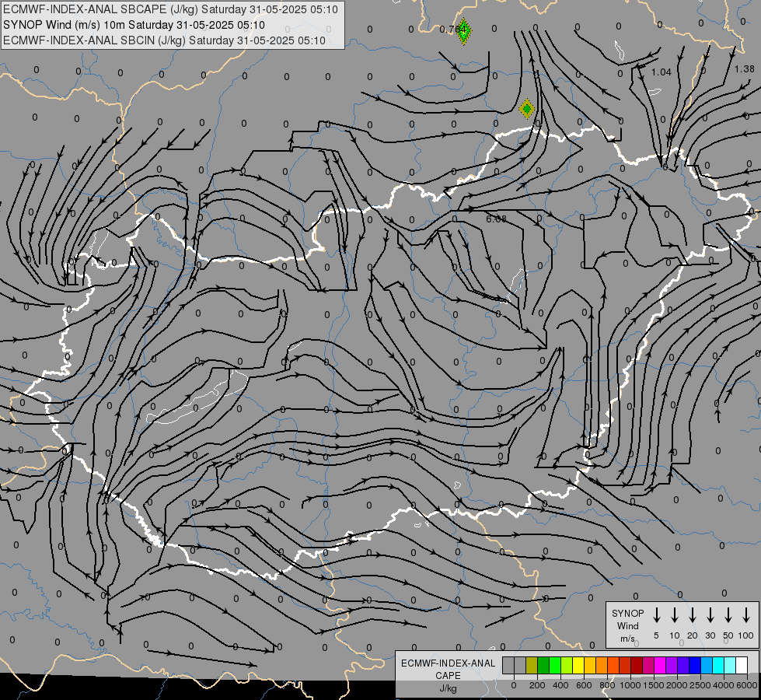761x700 pixels.
Task: Select the 50 m/s wind arrow in legend
Action: click(x=728, y=615)
